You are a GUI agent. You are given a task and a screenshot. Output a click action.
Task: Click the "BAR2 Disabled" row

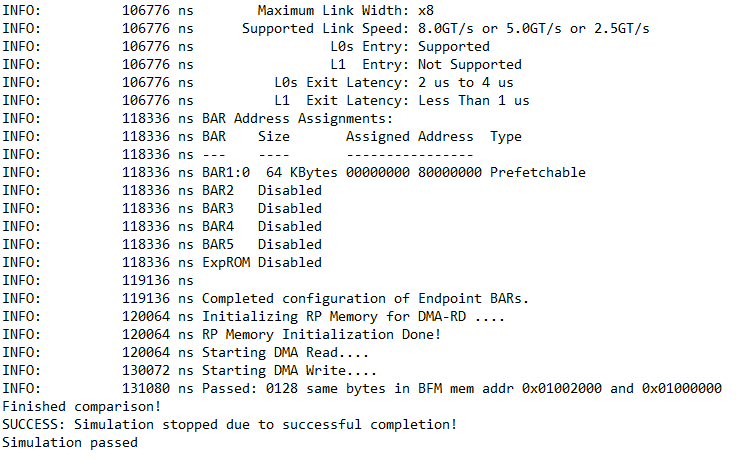[x=262, y=190]
